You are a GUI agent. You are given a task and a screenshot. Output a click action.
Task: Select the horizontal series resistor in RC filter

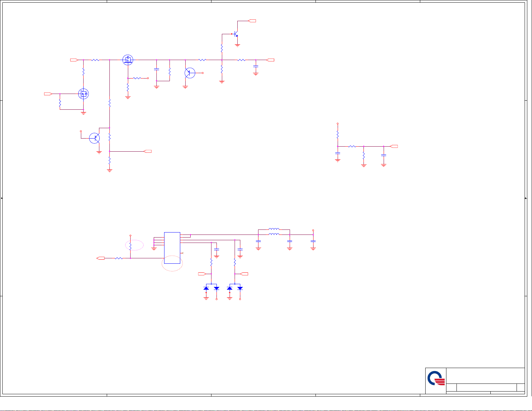point(352,146)
